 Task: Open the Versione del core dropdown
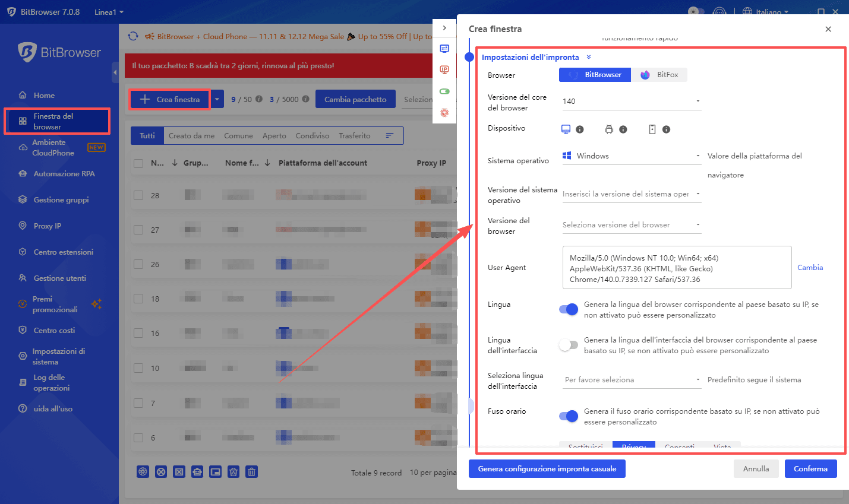click(631, 102)
